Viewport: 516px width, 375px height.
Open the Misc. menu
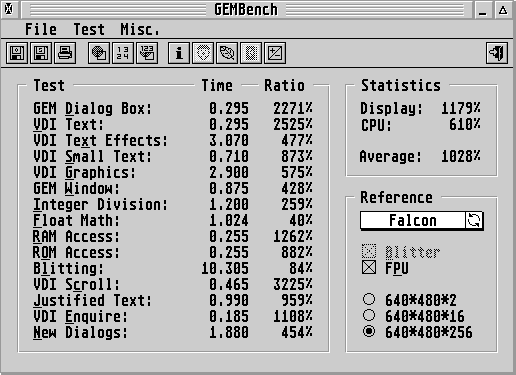coord(140,30)
